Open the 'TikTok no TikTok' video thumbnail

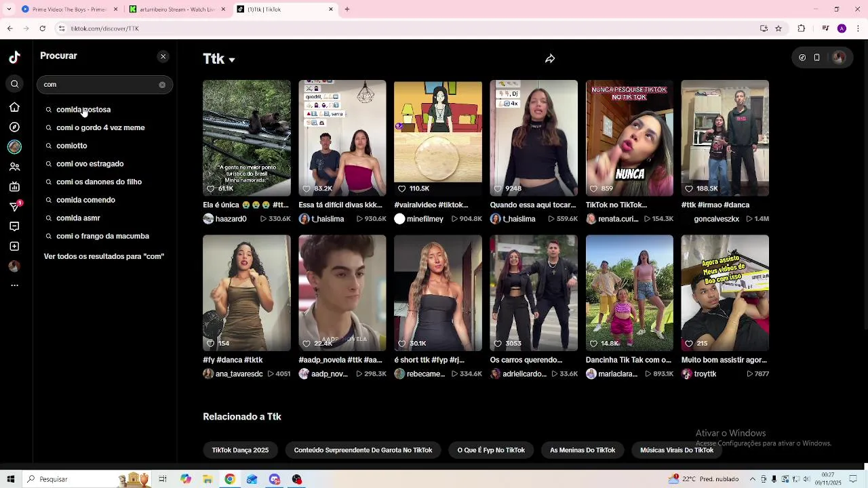pos(629,138)
